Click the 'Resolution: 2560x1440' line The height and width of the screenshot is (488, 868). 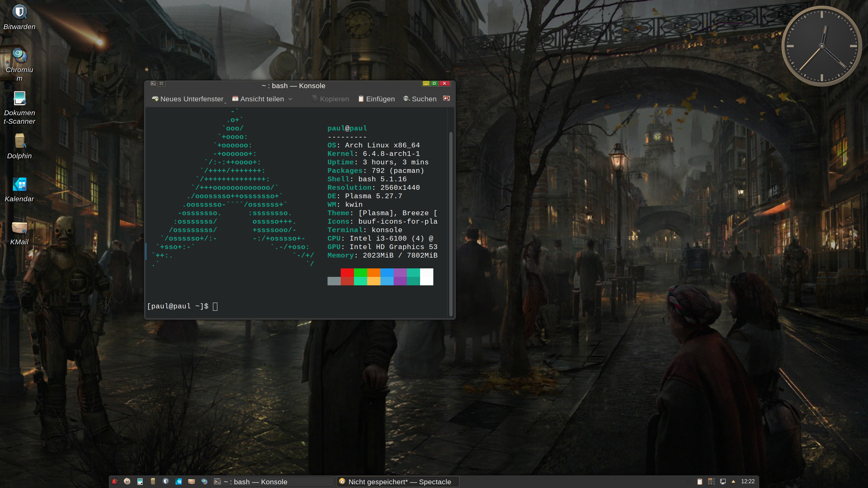(374, 188)
